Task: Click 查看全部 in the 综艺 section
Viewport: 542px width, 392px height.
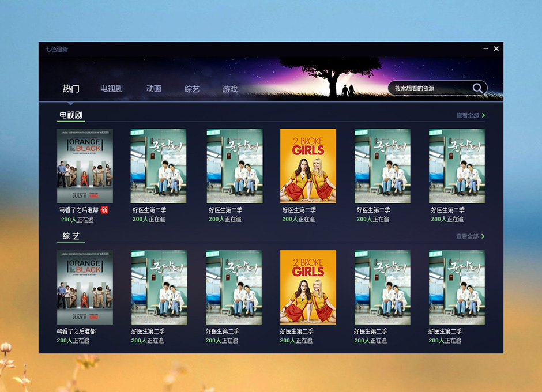Action: [x=467, y=236]
